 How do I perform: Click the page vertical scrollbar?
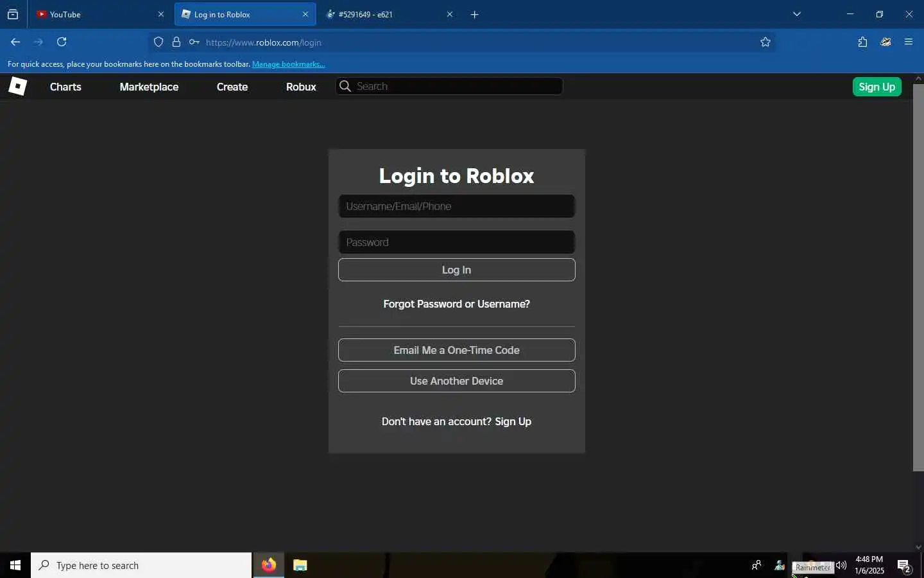tap(918, 276)
